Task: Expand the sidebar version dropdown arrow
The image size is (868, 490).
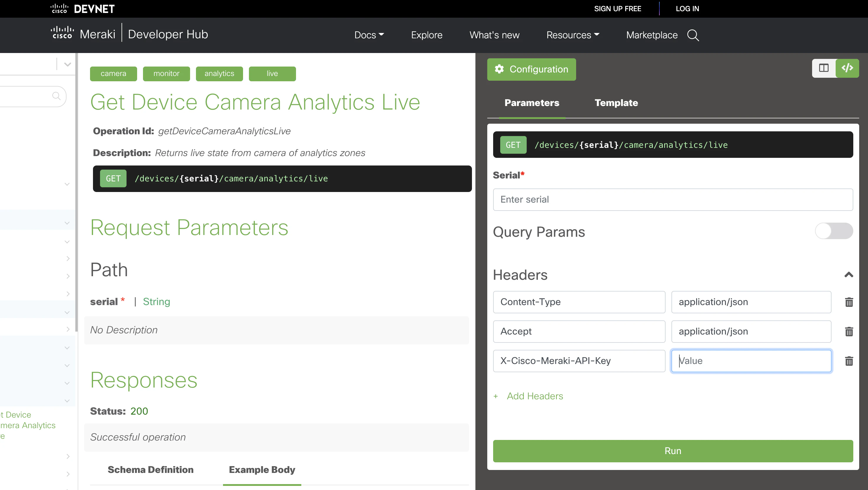Action: click(x=67, y=64)
